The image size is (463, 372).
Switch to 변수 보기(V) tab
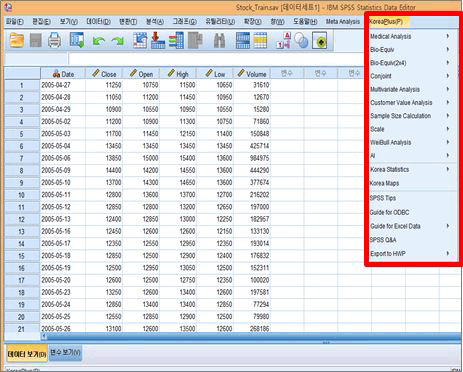point(65,352)
